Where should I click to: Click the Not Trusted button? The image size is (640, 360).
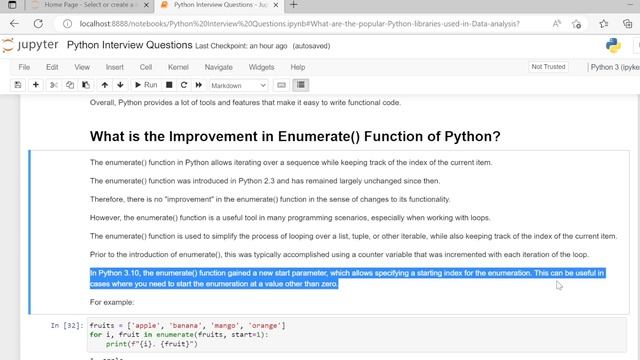[548, 67]
